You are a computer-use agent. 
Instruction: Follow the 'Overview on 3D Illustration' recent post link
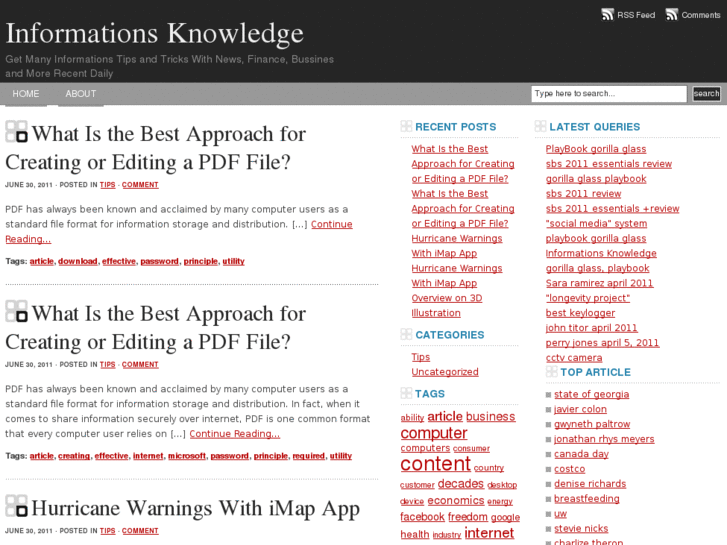pos(446,306)
